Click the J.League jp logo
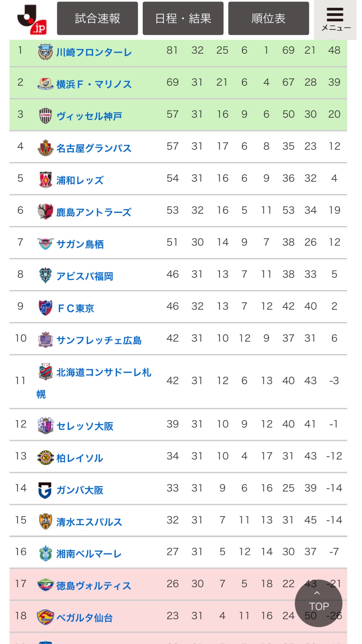This screenshot has width=362, height=644. tap(32, 19)
